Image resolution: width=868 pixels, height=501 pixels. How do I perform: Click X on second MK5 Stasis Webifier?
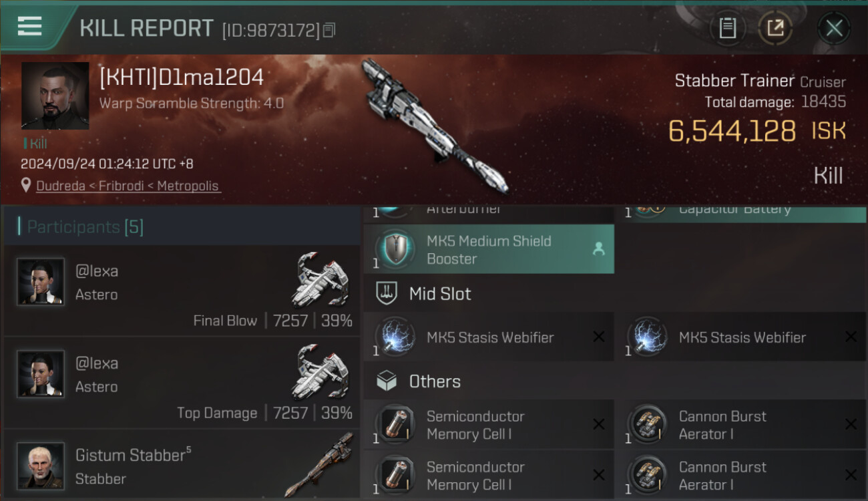(851, 337)
